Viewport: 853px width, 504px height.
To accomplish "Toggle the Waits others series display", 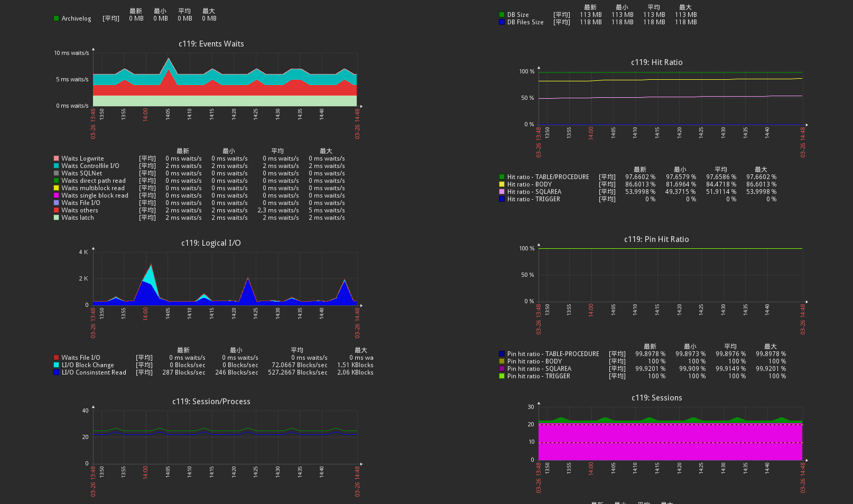I will pos(56,210).
